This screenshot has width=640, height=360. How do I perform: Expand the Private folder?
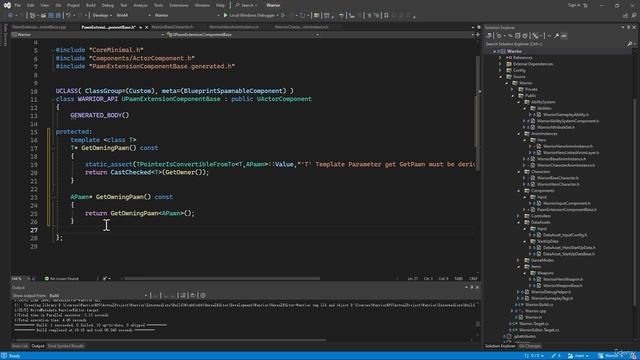513,89
